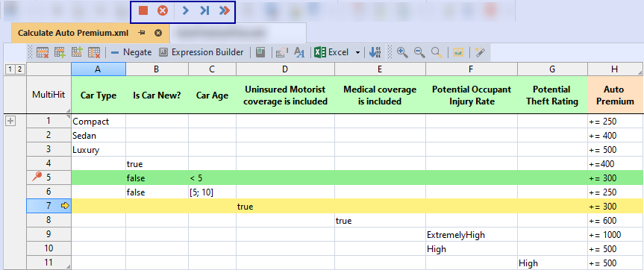
Task: Click the Excel button
Action: click(331, 52)
